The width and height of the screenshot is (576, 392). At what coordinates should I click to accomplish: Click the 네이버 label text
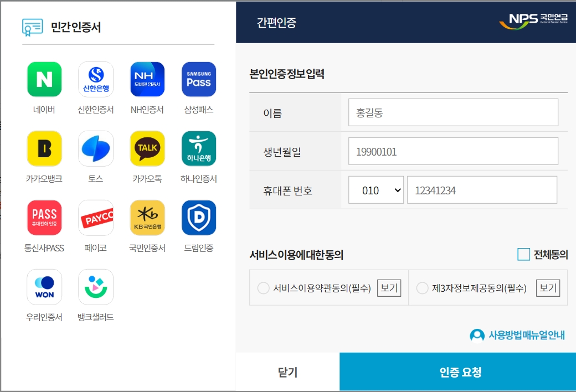click(x=44, y=110)
